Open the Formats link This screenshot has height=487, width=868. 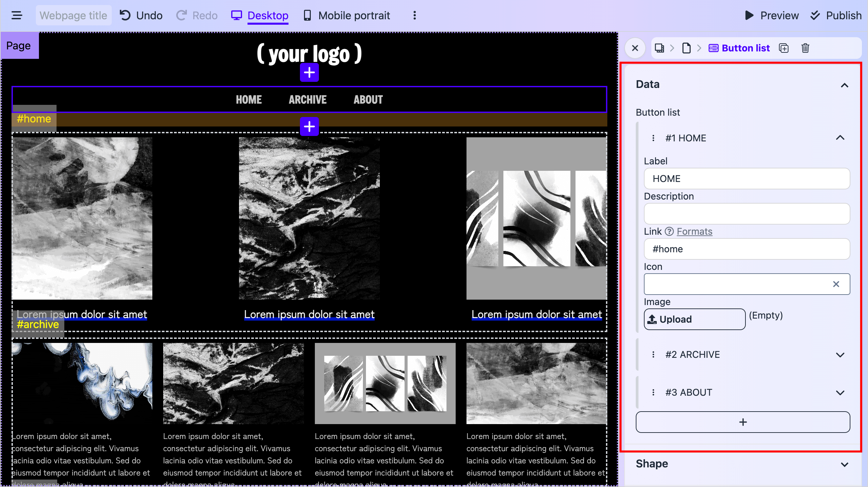(x=694, y=231)
